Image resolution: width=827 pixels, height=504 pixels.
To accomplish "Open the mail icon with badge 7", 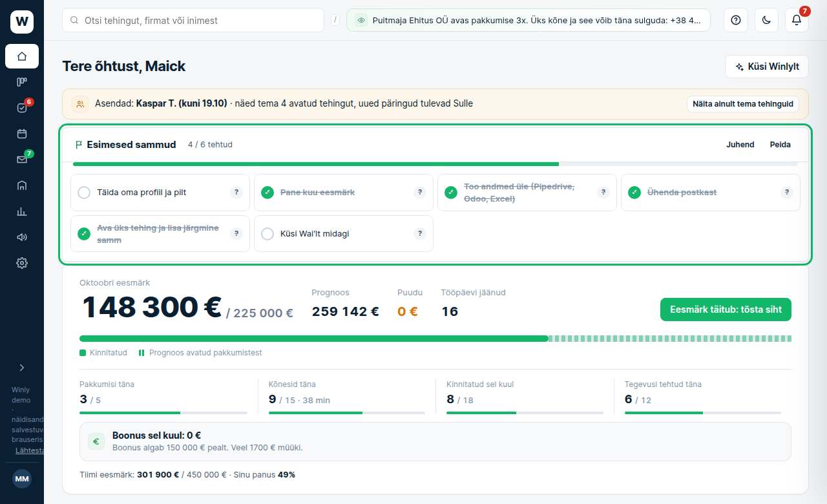I will click(22, 160).
